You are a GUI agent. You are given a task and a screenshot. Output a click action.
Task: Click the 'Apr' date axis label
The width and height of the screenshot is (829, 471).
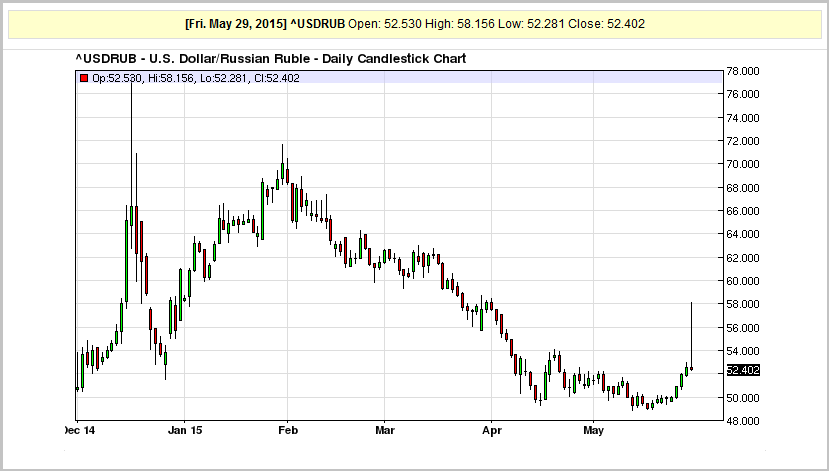click(491, 430)
